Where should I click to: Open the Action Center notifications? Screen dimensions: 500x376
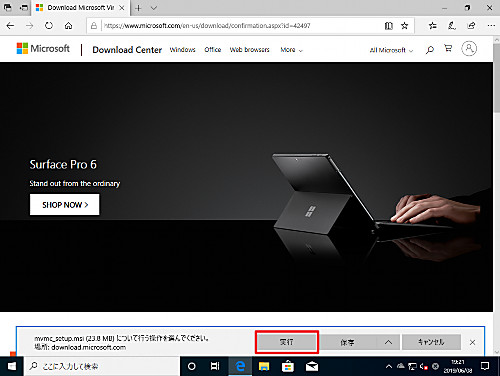coord(485,366)
